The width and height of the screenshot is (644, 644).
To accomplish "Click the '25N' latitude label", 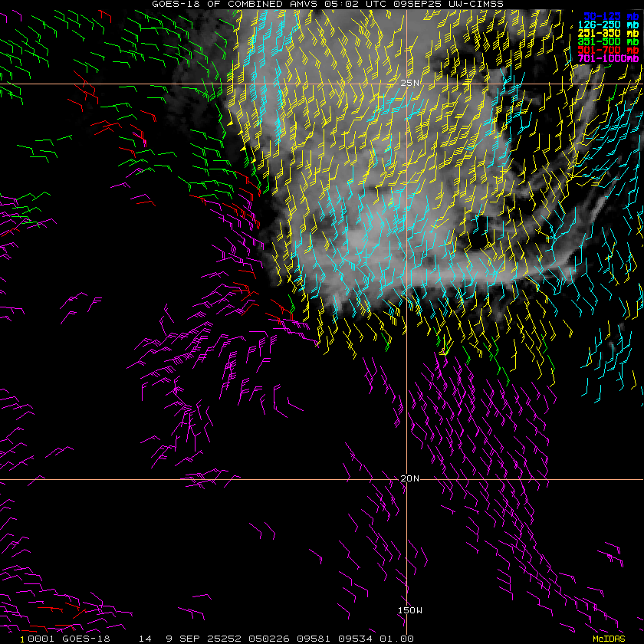I will (x=409, y=83).
